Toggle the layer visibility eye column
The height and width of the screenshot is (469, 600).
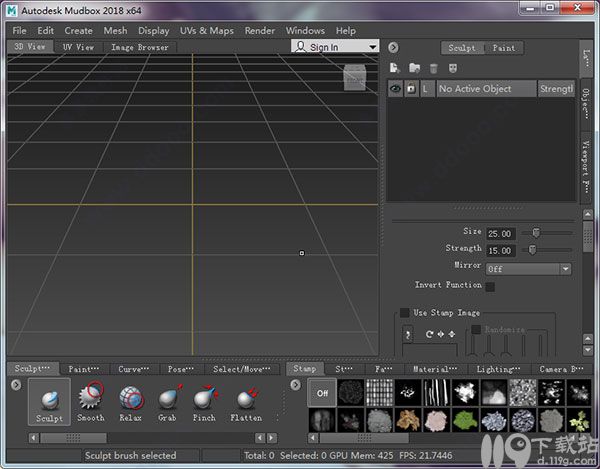click(395, 89)
